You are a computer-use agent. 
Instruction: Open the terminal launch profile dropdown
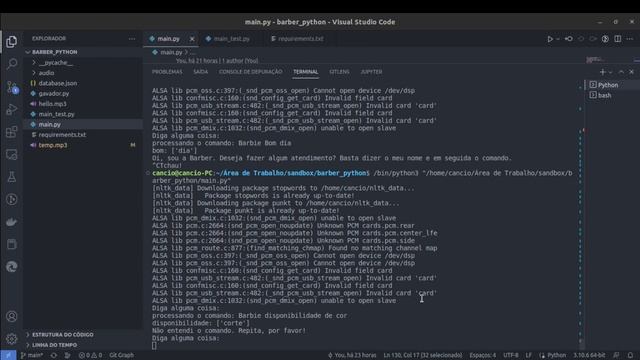[611, 72]
